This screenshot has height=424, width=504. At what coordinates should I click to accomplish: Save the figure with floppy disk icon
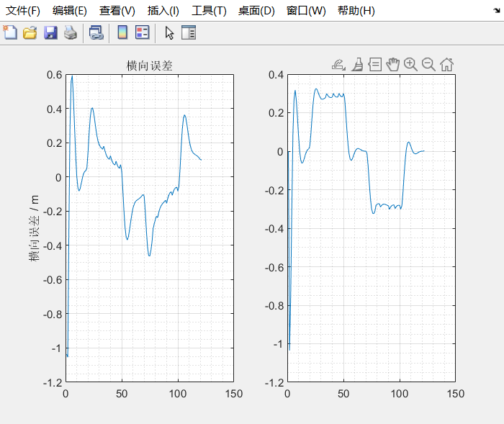click(50, 32)
